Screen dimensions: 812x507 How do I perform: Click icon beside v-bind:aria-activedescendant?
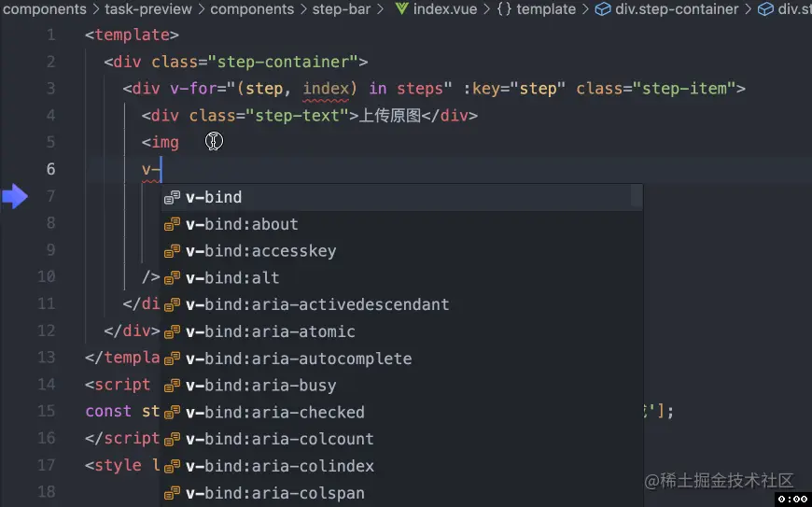[172, 305]
